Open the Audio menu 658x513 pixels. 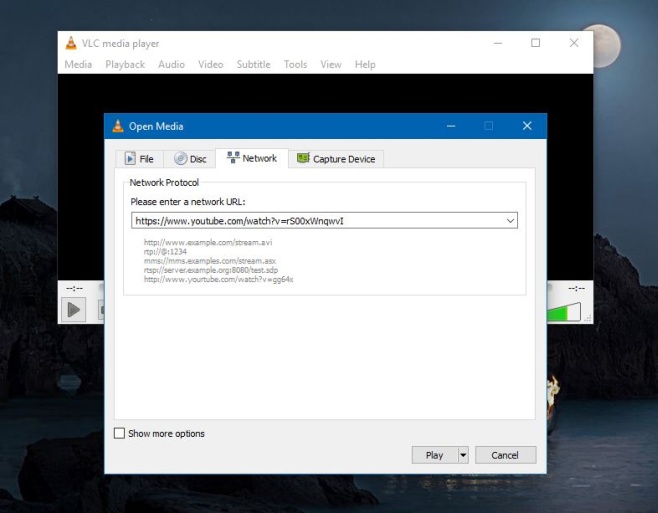point(171,64)
